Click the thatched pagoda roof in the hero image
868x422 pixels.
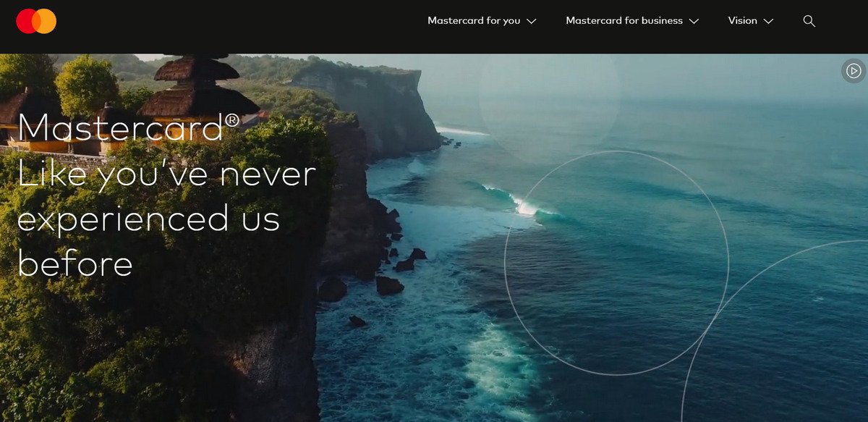click(197, 87)
